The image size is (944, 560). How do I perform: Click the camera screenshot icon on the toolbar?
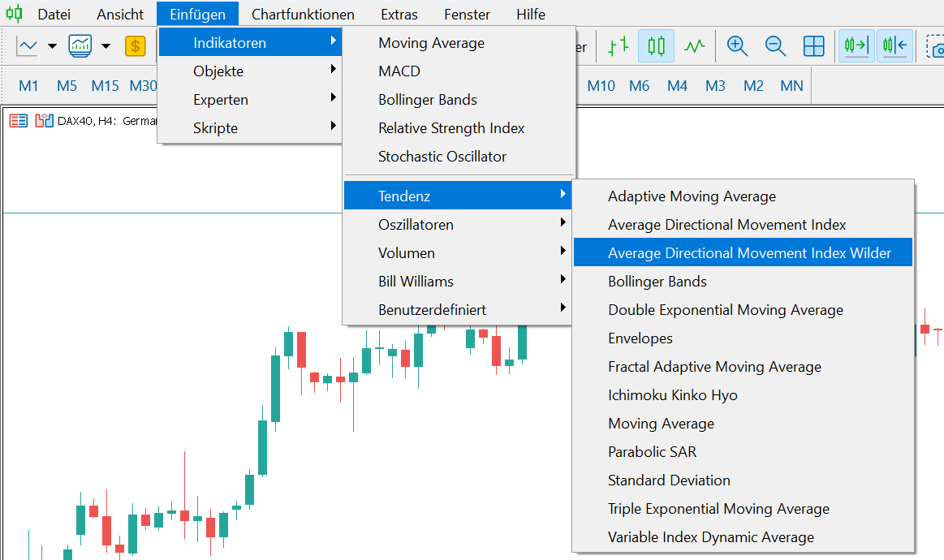pyautogui.click(x=937, y=47)
